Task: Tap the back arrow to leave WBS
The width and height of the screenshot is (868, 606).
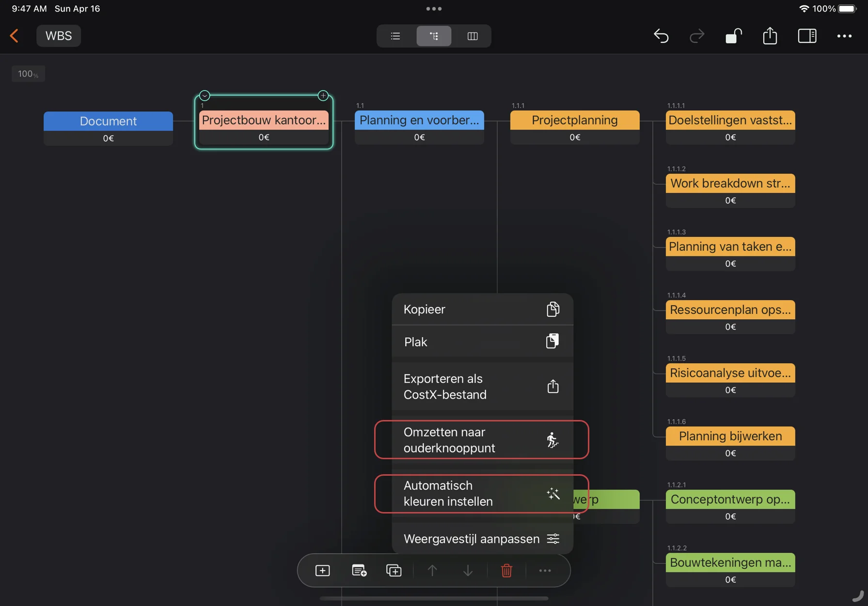Action: coord(15,36)
